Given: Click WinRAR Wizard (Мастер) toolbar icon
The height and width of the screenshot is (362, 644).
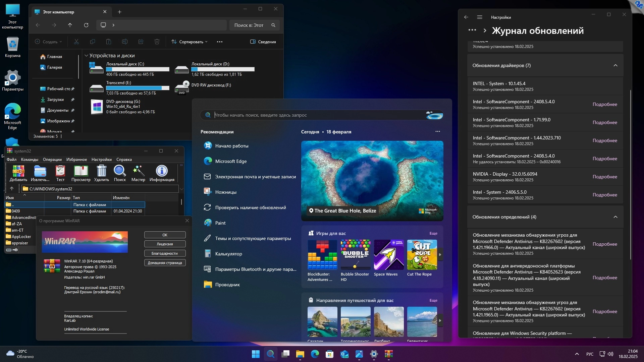Looking at the screenshot, I should pos(138,173).
